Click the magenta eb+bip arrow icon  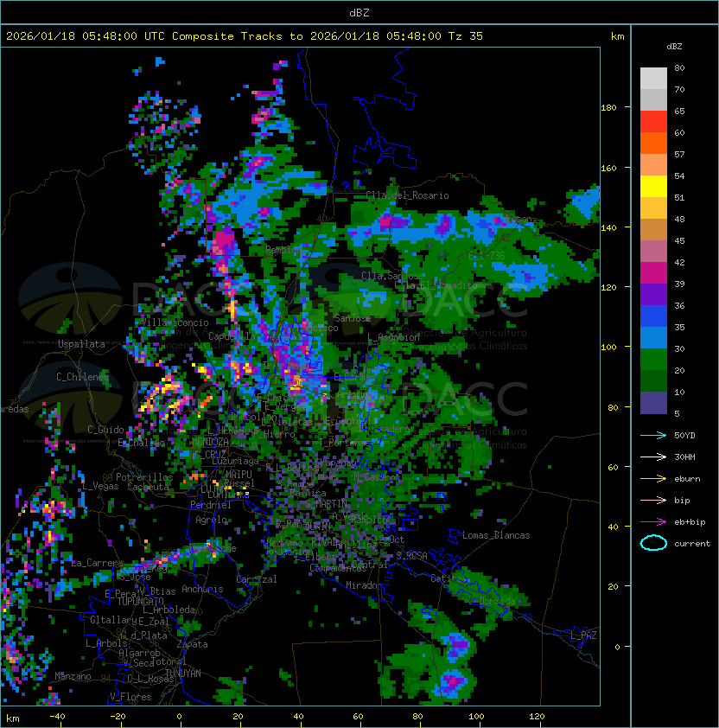pos(653,522)
